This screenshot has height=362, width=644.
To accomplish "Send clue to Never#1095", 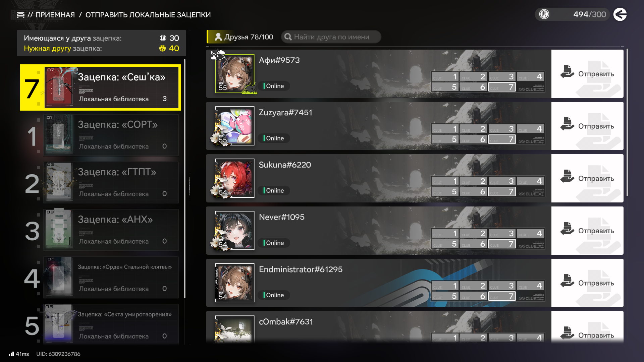I will (587, 231).
